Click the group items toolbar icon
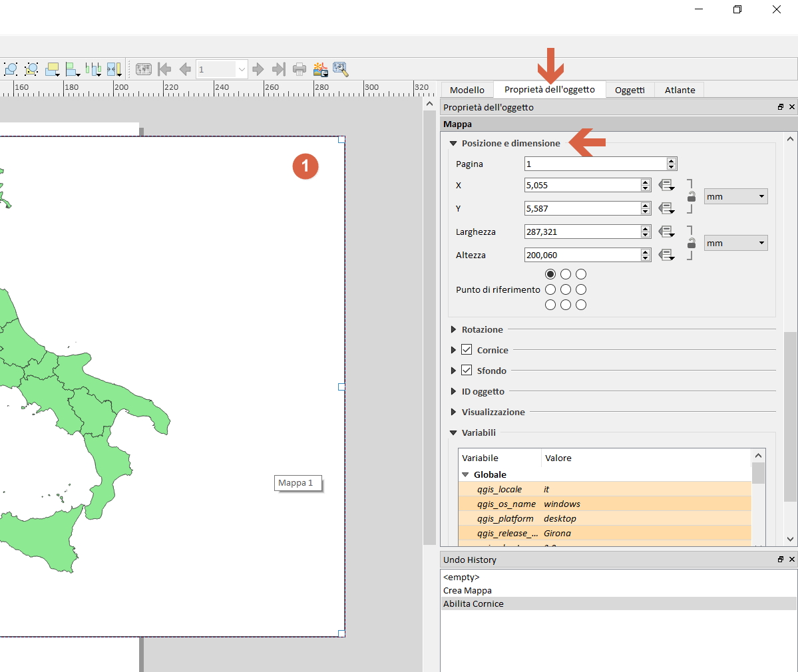 11,69
